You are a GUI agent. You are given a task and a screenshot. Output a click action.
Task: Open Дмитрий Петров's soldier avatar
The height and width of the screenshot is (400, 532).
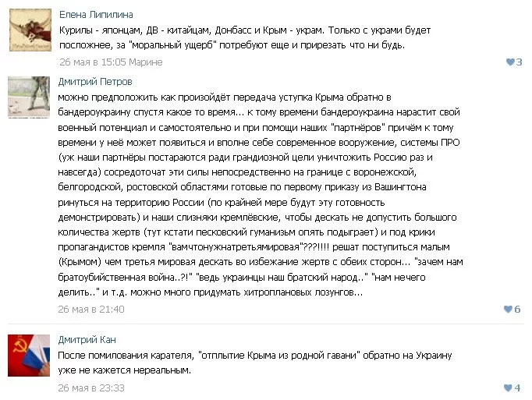click(30, 97)
